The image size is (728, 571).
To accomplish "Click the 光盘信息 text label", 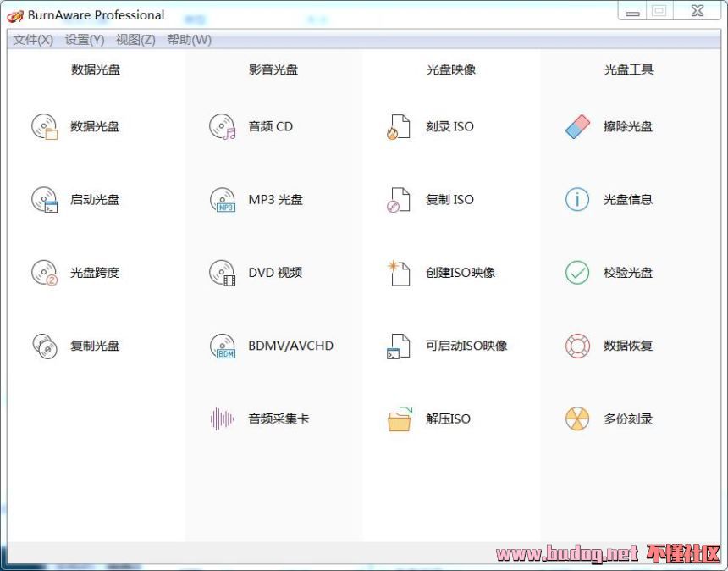I will click(628, 200).
